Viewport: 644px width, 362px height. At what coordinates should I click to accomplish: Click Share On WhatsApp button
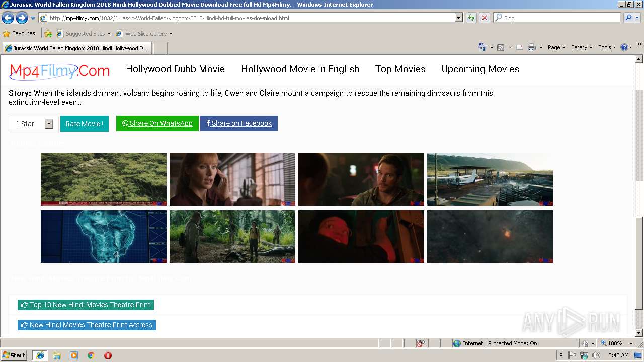pos(157,123)
